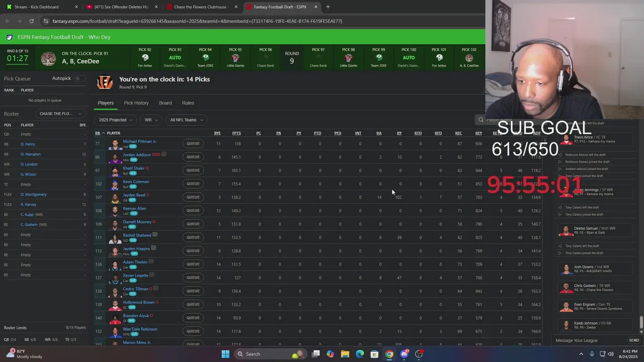Open a new browser tab
The height and width of the screenshot is (362, 644).
328,7
